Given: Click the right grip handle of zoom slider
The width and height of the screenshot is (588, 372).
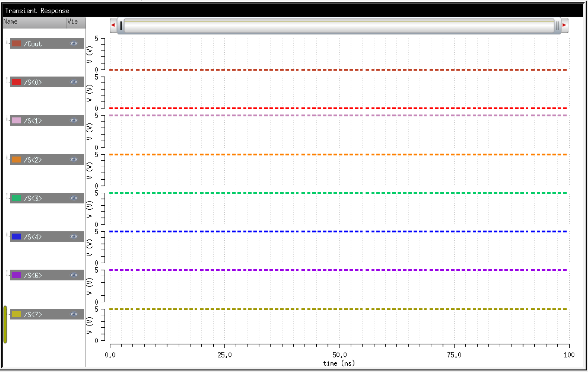Looking at the screenshot, I should click(557, 26).
